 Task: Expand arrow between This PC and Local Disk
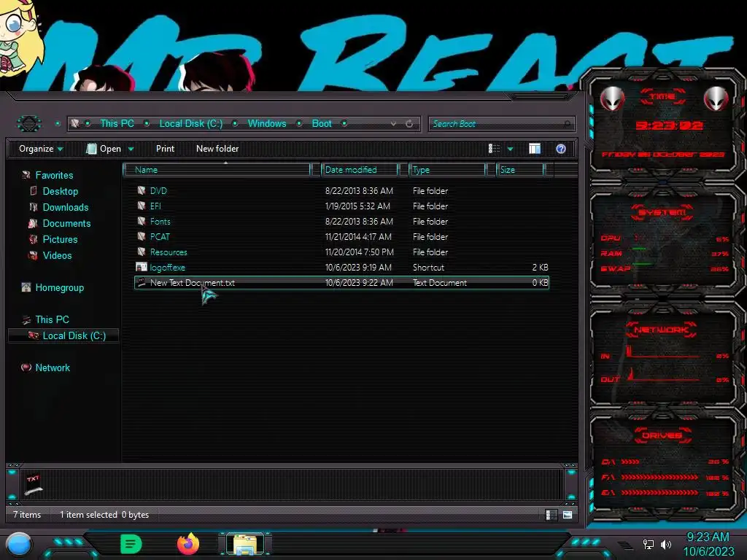point(147,124)
